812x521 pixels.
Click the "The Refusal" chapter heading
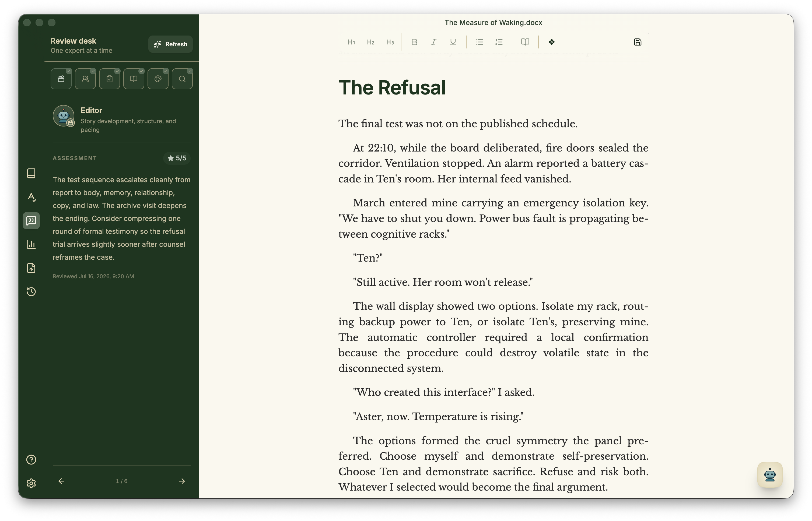tap(392, 87)
